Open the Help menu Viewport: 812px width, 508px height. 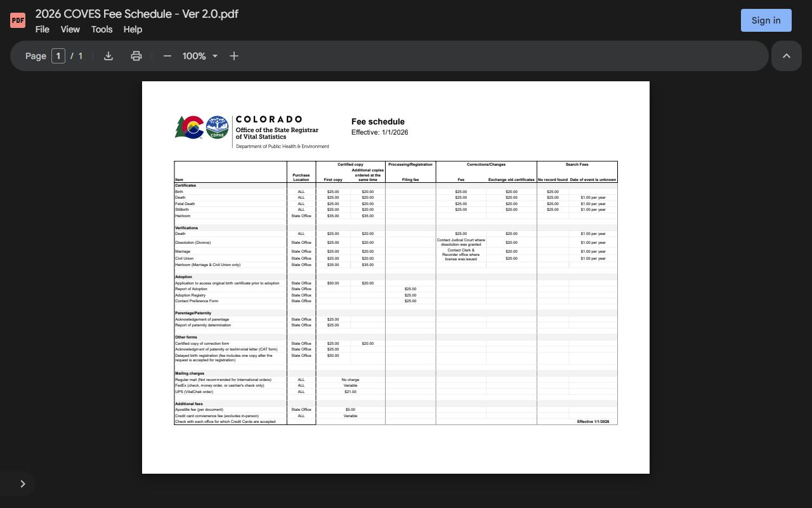tap(133, 29)
